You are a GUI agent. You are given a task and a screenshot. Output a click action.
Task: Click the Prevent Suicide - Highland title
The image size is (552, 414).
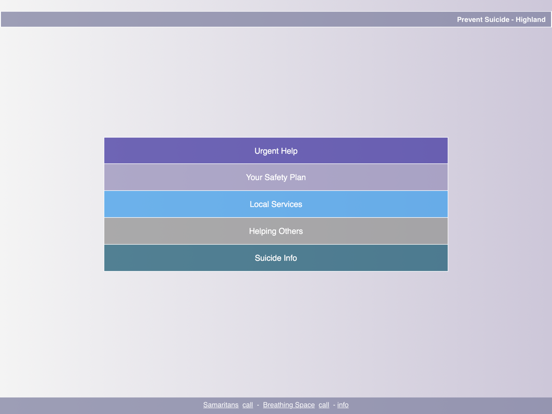[x=501, y=20]
